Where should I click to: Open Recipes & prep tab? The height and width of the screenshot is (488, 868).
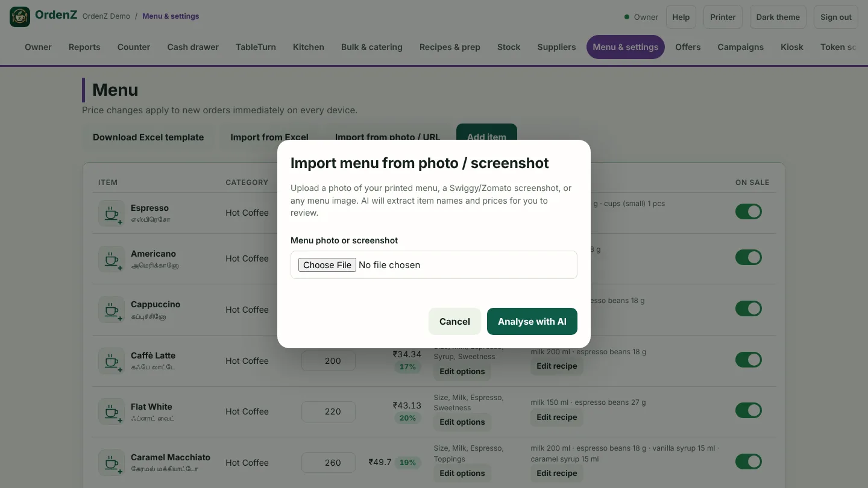pyautogui.click(x=450, y=47)
